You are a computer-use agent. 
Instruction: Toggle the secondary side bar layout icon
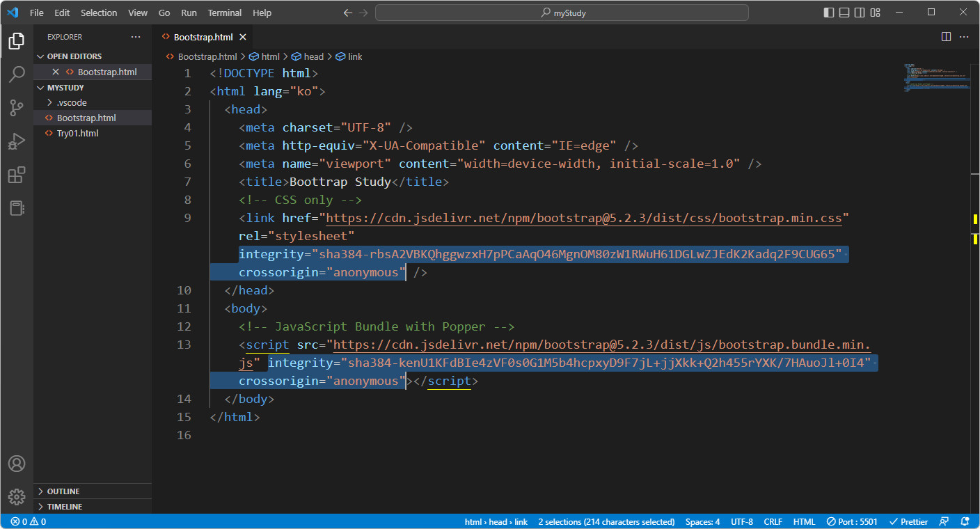click(860, 13)
